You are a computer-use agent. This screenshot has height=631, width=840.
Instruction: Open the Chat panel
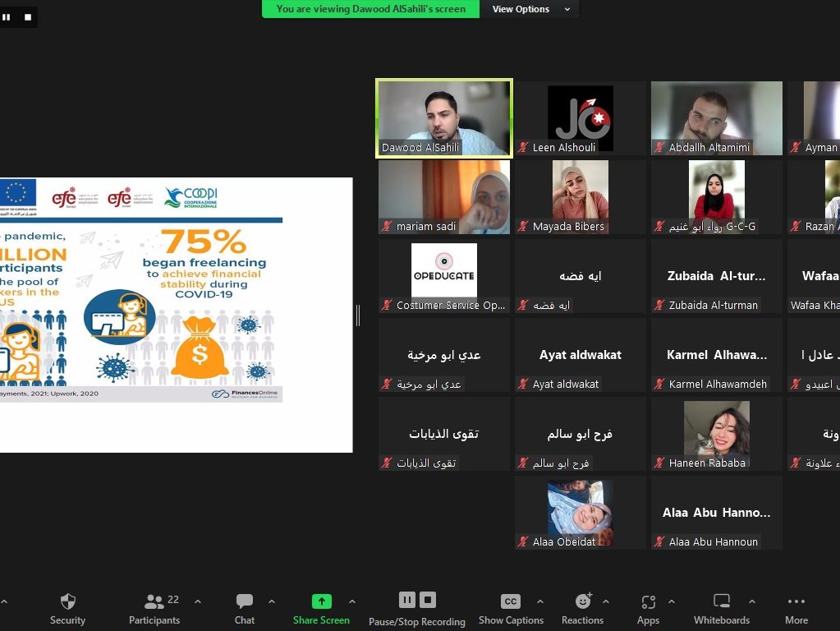pyautogui.click(x=244, y=602)
